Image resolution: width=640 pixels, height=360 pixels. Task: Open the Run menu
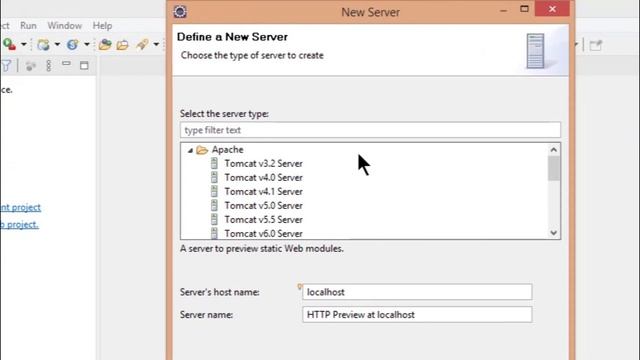pos(28,25)
